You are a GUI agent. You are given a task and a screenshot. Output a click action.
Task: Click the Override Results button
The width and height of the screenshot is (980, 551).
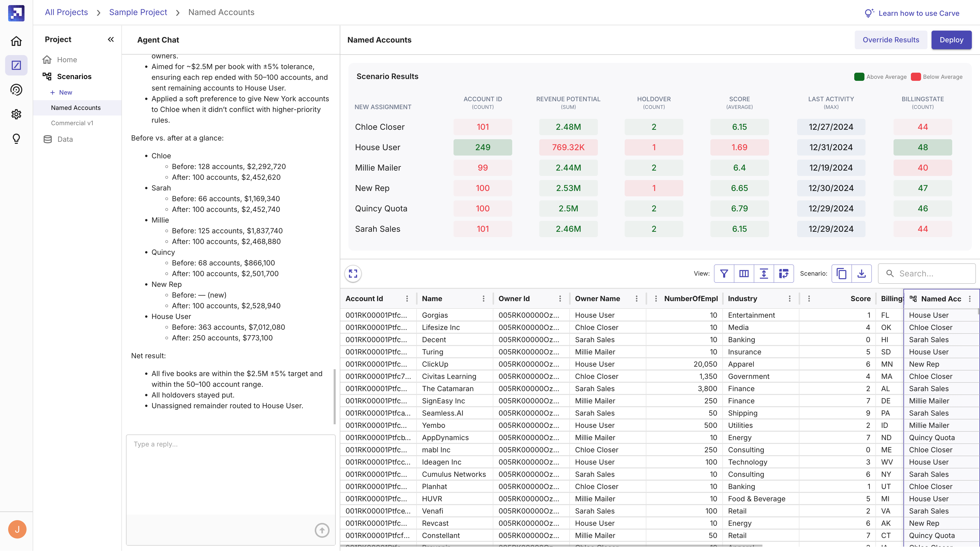click(891, 40)
